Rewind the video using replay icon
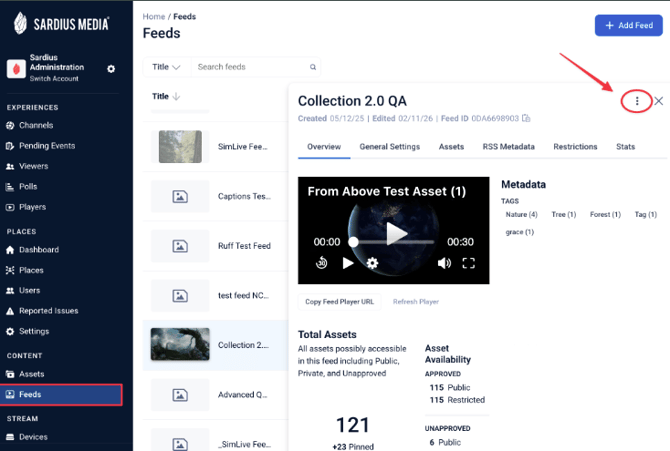The width and height of the screenshot is (670, 451). coord(321,263)
